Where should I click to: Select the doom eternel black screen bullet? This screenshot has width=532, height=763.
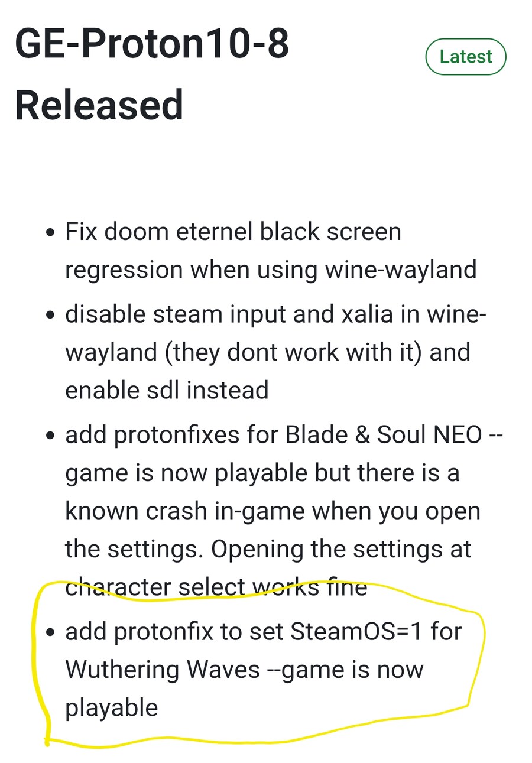tap(233, 231)
